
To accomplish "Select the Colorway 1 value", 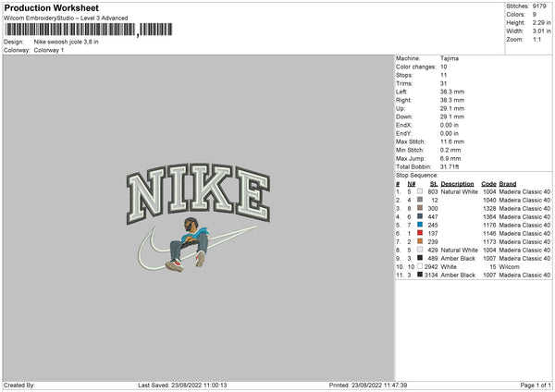I will (49, 50).
